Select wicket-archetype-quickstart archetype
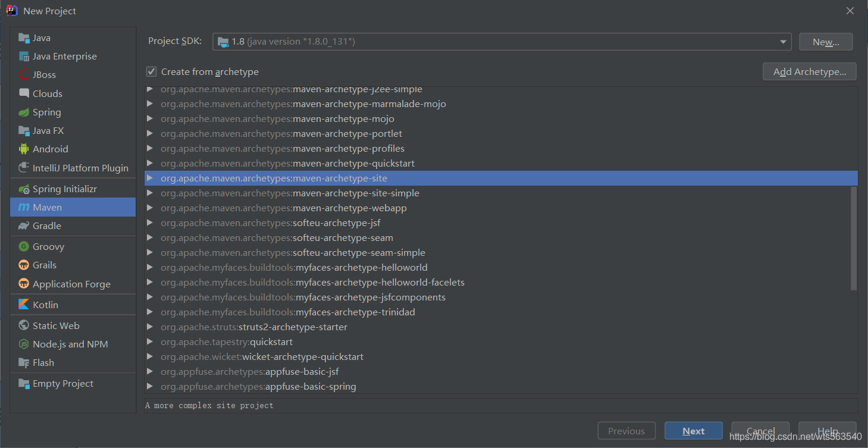 (x=501, y=357)
